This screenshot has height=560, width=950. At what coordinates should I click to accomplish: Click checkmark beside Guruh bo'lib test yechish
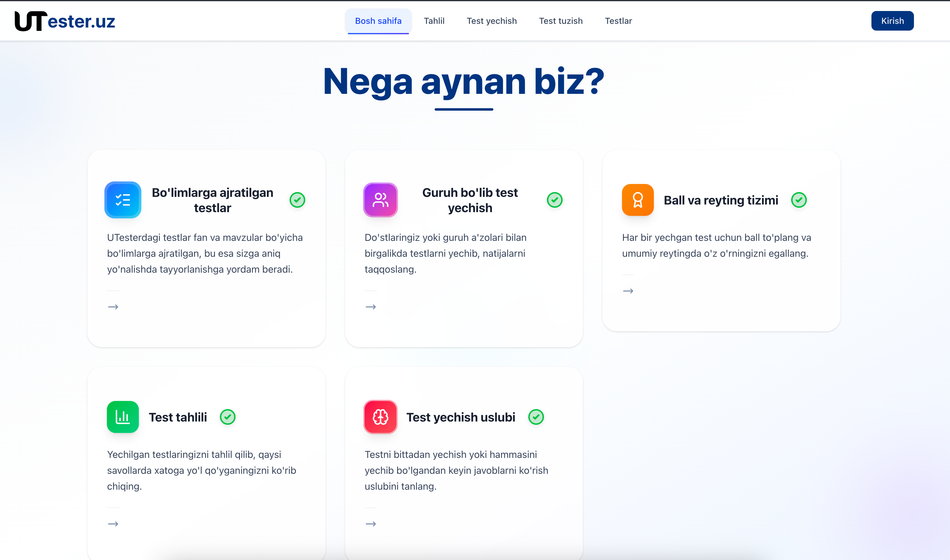click(554, 200)
